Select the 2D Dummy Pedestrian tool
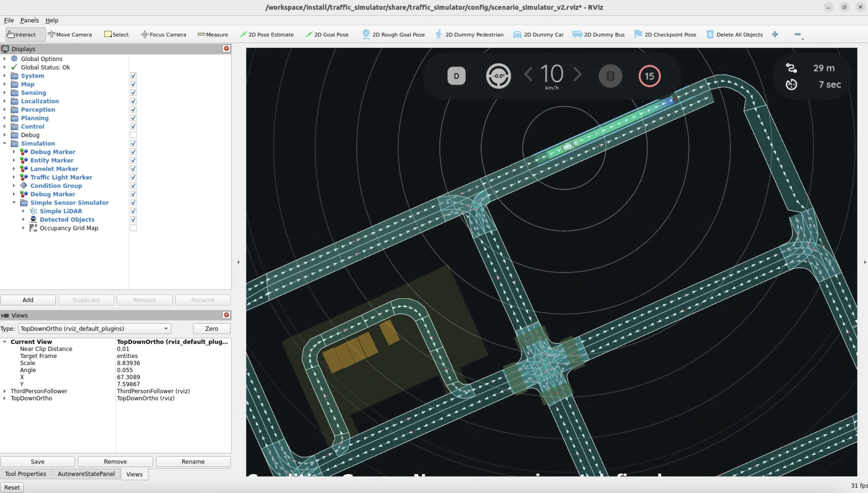Viewport: 868px width, 493px height. pos(470,35)
